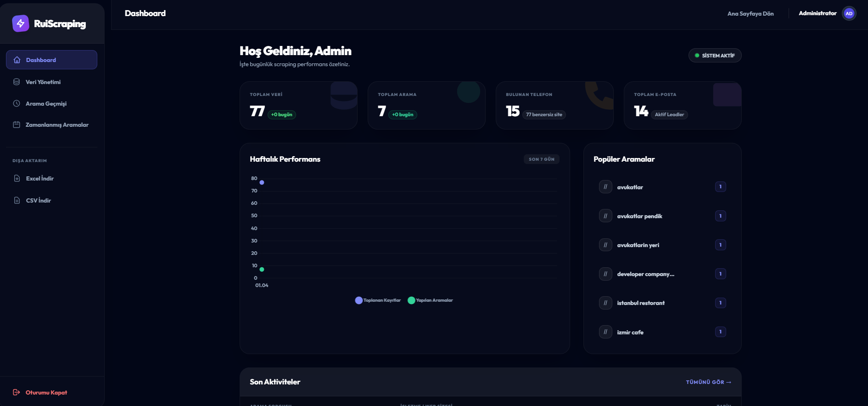868x406 pixels.
Task: Click the green data point on the chart
Action: [x=262, y=270]
